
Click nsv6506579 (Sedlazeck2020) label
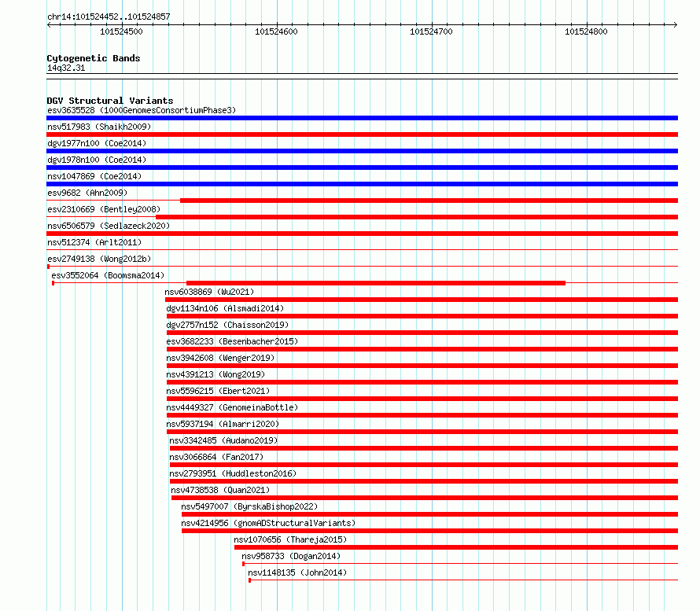pyautogui.click(x=109, y=226)
